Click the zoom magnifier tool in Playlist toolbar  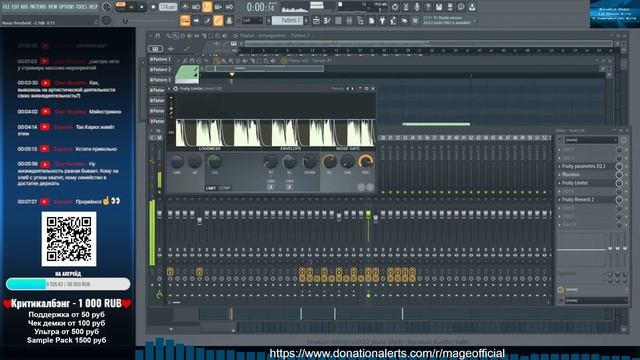(x=217, y=36)
